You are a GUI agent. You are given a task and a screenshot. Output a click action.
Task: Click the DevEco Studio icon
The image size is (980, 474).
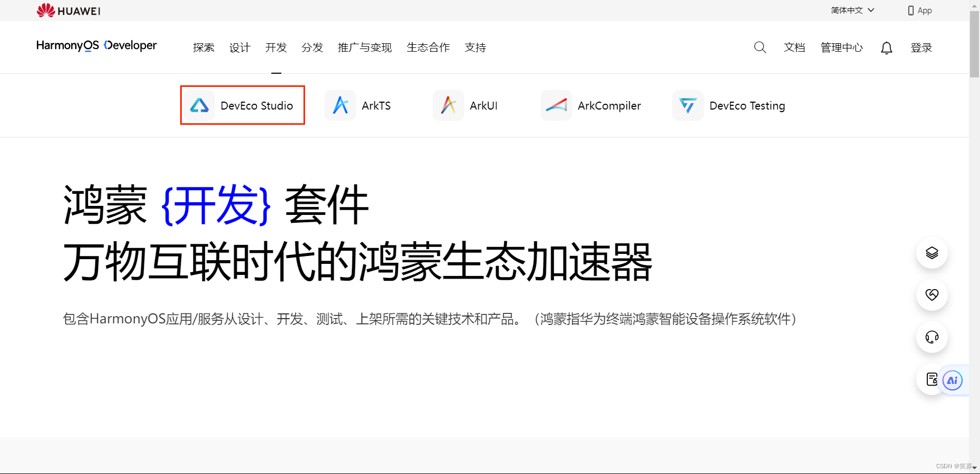[x=199, y=105]
